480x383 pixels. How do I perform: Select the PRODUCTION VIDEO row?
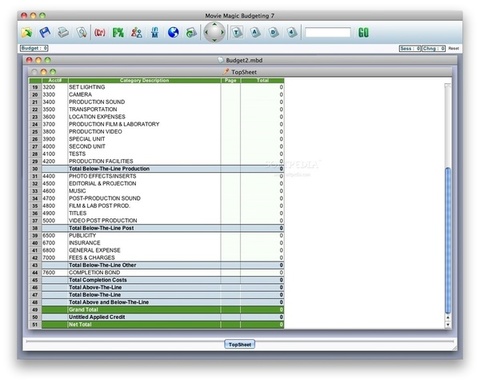pos(156,131)
